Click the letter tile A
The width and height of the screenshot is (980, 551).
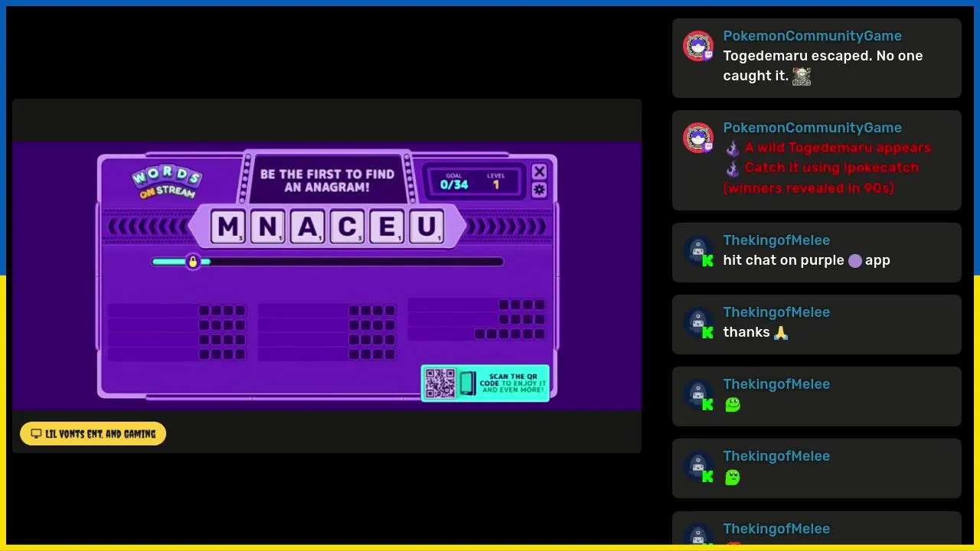(307, 227)
